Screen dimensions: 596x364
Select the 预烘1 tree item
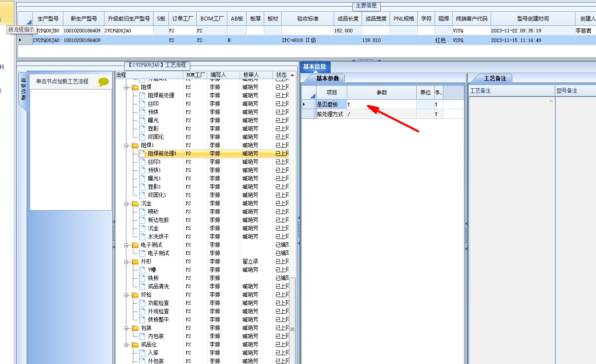(x=154, y=170)
